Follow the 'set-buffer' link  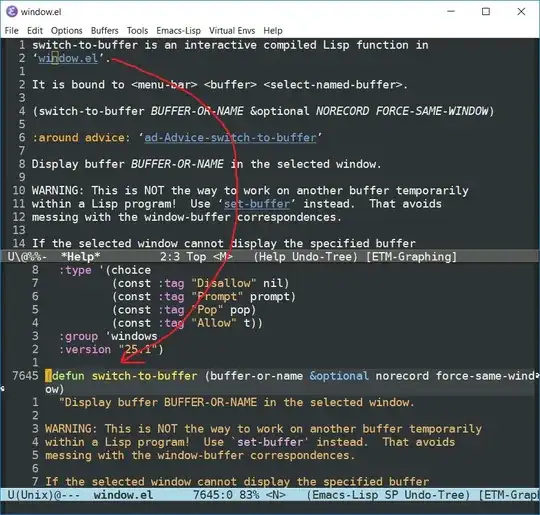pos(257,204)
